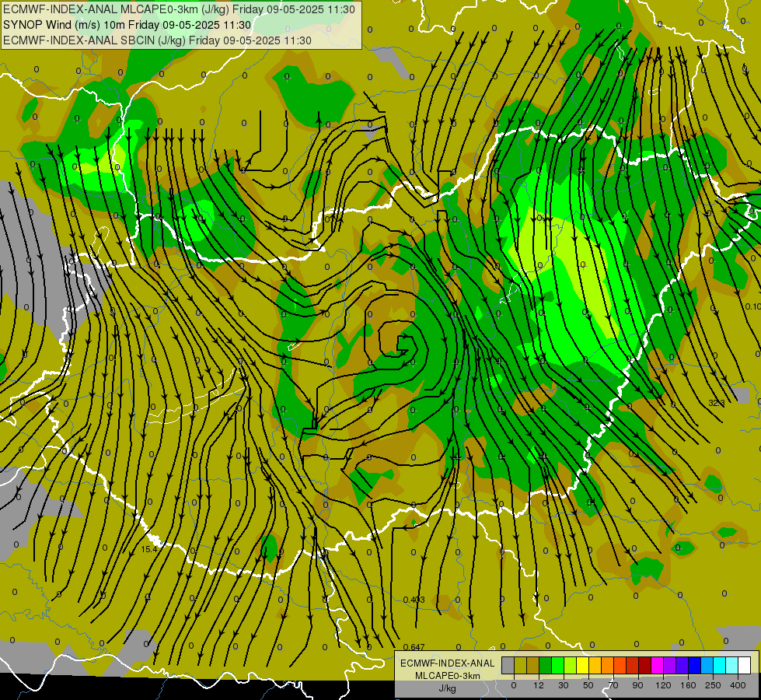Click the white swatch in the color scale
Screen dimensions: 761x700
pyautogui.click(x=744, y=666)
